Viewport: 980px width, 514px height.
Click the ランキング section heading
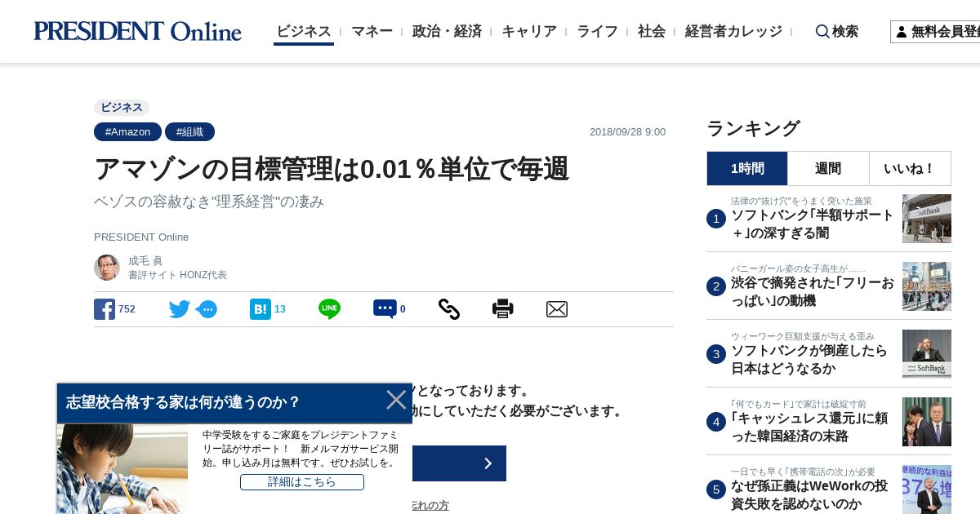coord(753,128)
